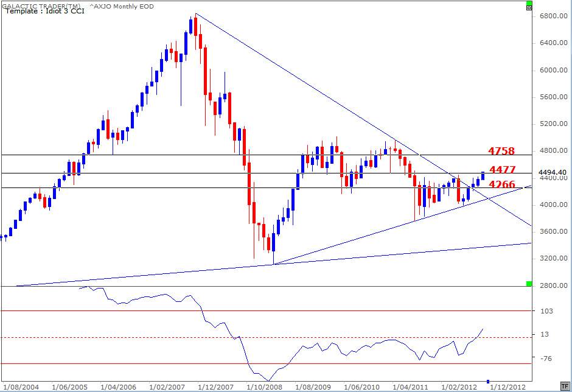Click the black square pane icon near 6800.00

point(529,8)
